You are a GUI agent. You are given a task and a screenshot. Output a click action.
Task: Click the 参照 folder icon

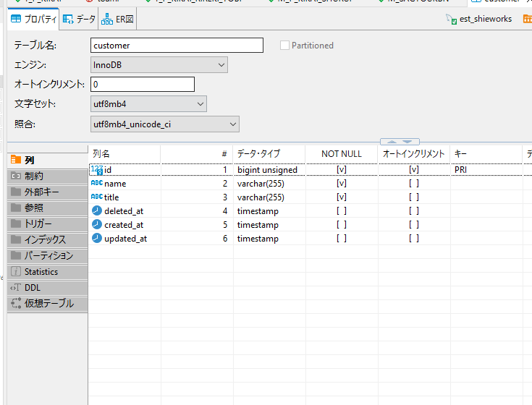(16, 208)
